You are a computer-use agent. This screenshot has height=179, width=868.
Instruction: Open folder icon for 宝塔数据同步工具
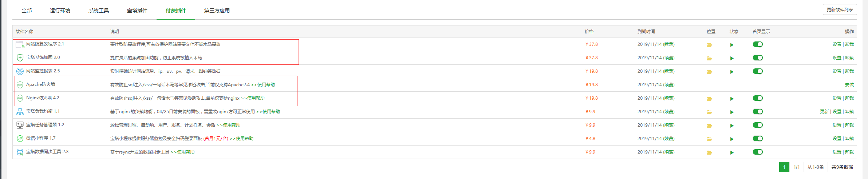(709, 152)
